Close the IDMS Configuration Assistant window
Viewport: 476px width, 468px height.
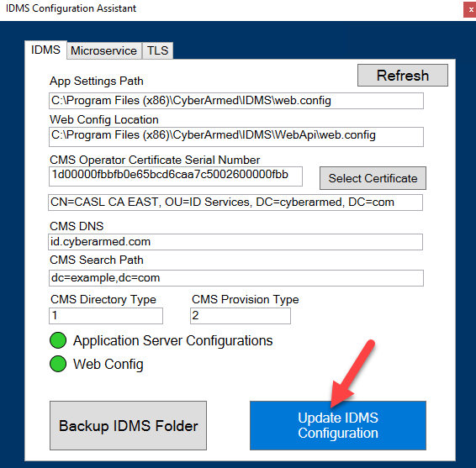(x=470, y=10)
